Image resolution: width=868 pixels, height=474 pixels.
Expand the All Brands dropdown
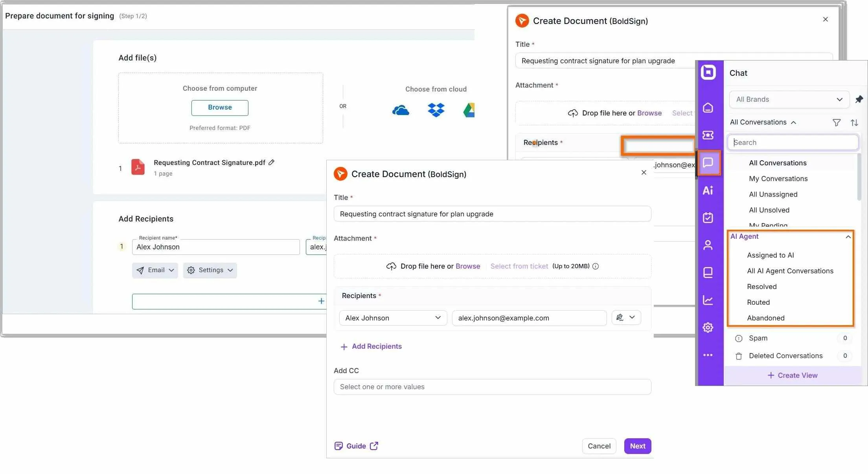point(789,99)
